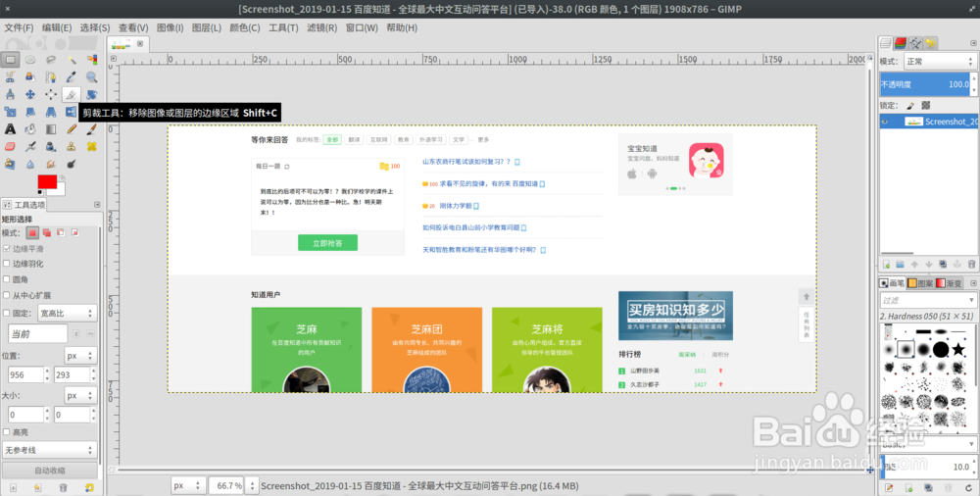
Task: Select the Bucket Fill tool
Action: pos(30,129)
